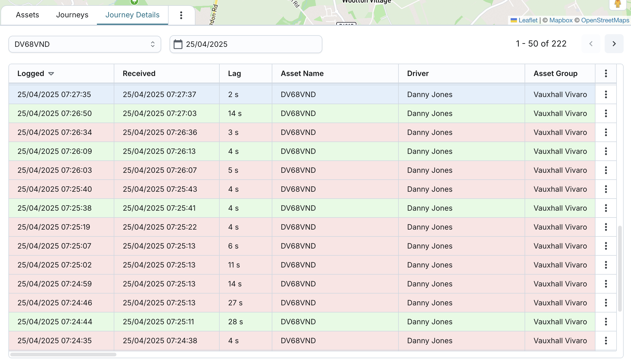Open the Mapbox attribution link
Screen dimensions: 631x364
tap(561, 20)
